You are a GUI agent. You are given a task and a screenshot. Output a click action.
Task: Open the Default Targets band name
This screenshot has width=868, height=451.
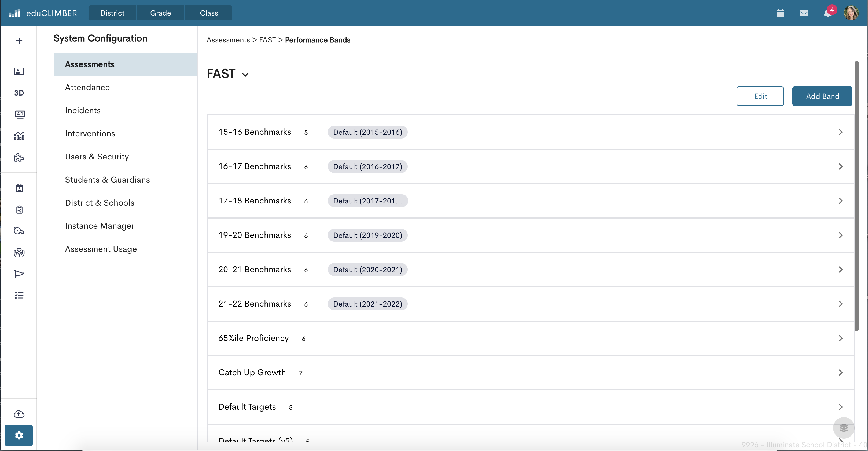[247, 407]
